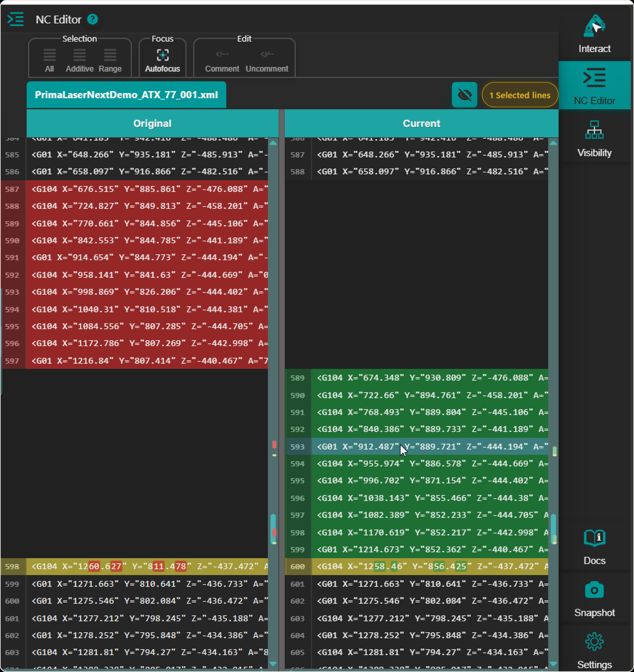Viewport: 634px width, 672px height.
Task: Click the Original column header
Action: [x=152, y=123]
